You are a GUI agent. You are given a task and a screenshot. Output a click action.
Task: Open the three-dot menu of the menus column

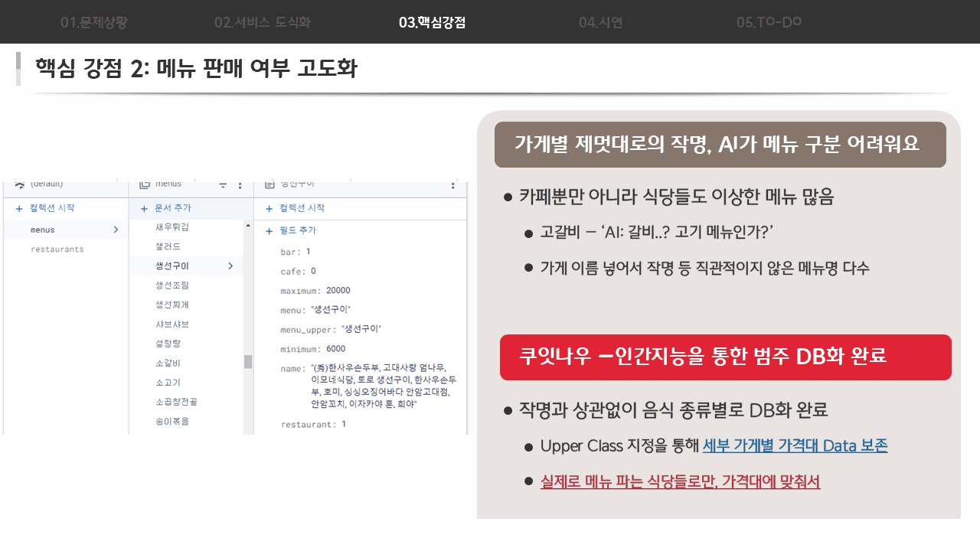coord(240,185)
